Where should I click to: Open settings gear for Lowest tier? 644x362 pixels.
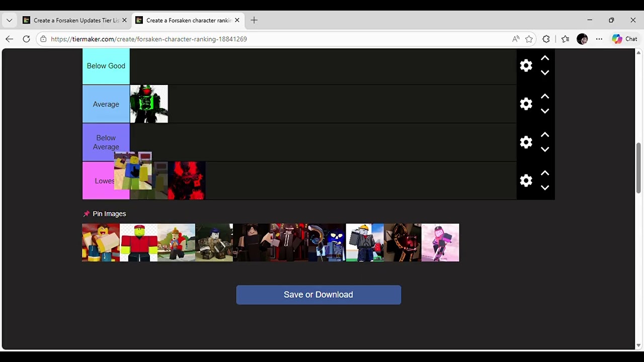(x=526, y=180)
